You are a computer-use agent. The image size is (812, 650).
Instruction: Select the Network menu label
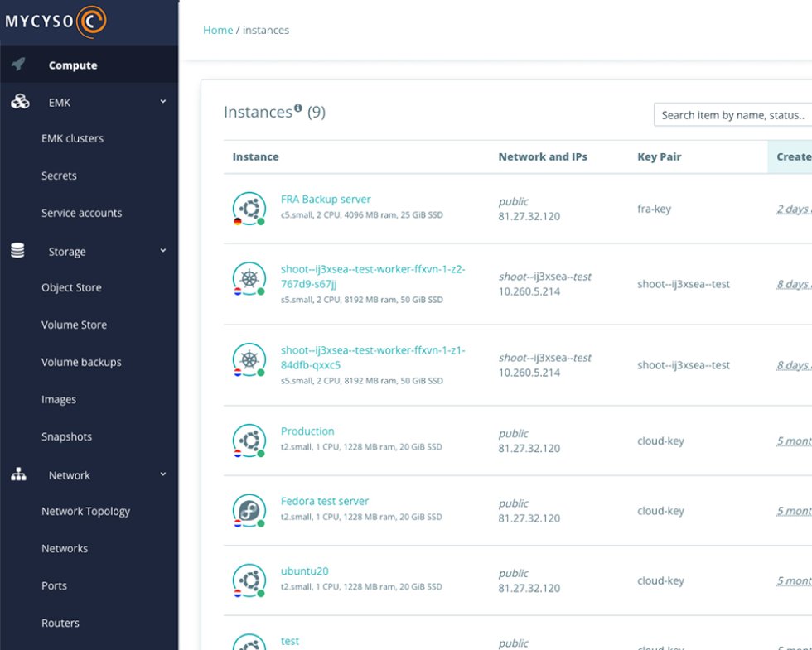[x=70, y=475]
